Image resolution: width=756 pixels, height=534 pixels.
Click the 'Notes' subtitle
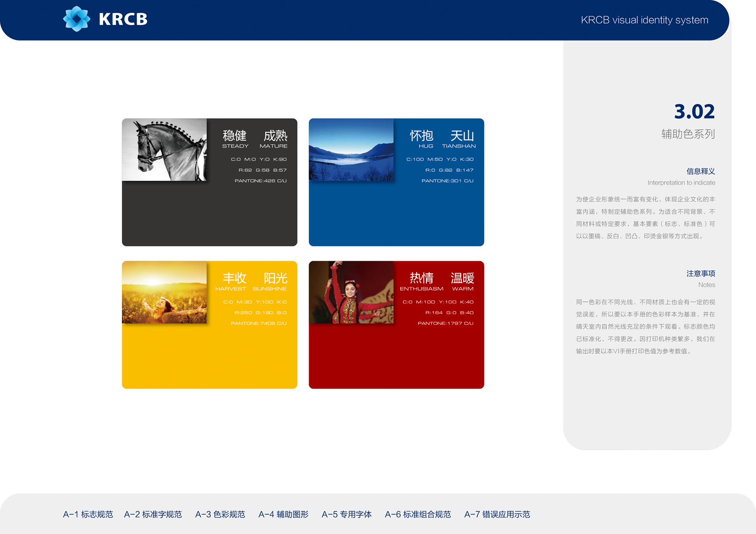click(x=707, y=285)
